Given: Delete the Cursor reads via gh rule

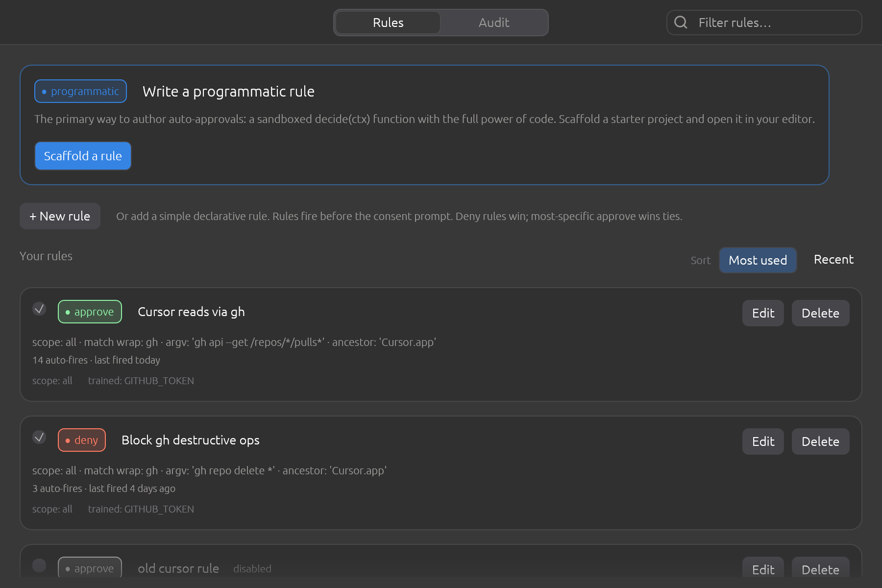Looking at the screenshot, I should tap(820, 313).
